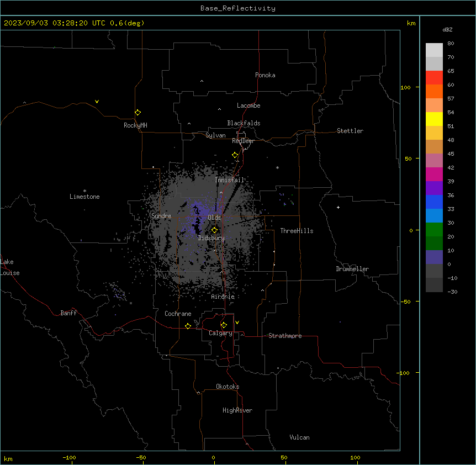The image size is (476, 465).
Task: Click the Lake Louise map label
Action: point(10,267)
